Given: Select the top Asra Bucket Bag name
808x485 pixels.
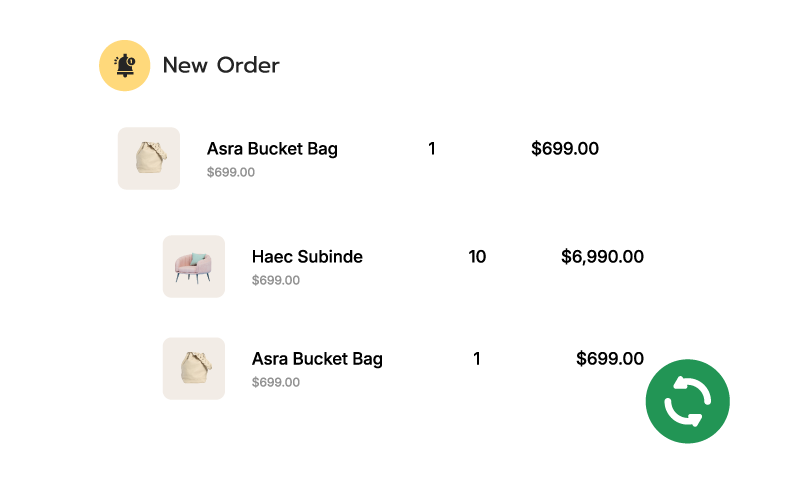Looking at the screenshot, I should [272, 148].
